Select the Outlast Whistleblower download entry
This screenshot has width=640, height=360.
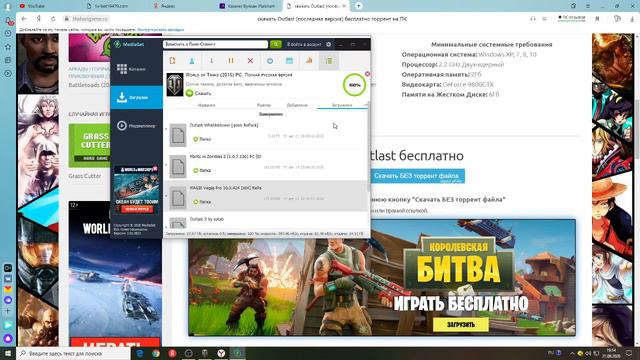(266, 133)
